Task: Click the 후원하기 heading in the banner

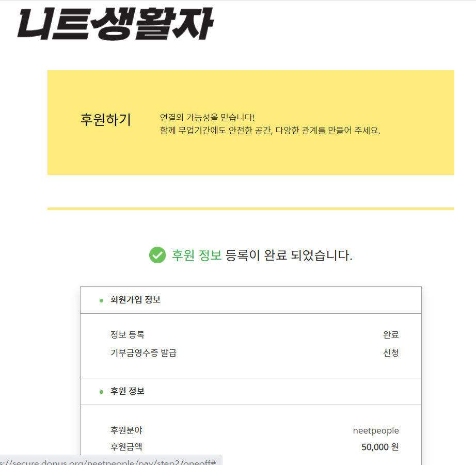Action: coord(106,119)
